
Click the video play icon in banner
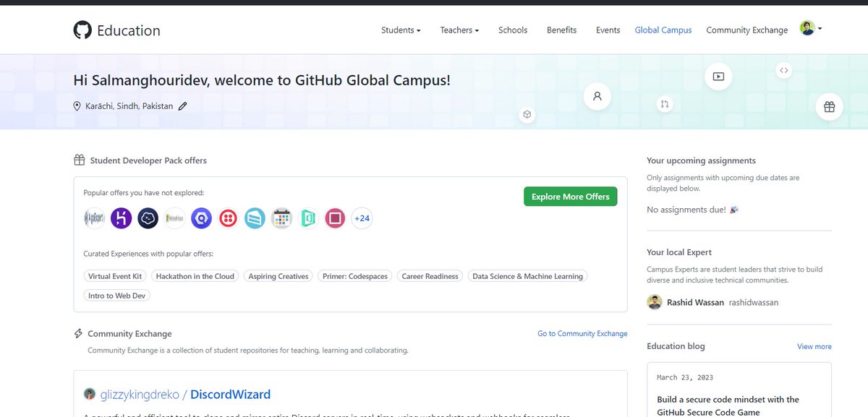pyautogui.click(x=718, y=76)
